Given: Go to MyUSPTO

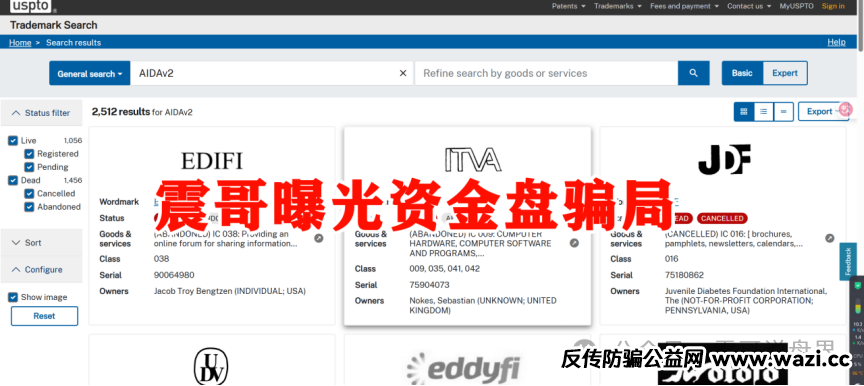Looking at the screenshot, I should tap(796, 6).
